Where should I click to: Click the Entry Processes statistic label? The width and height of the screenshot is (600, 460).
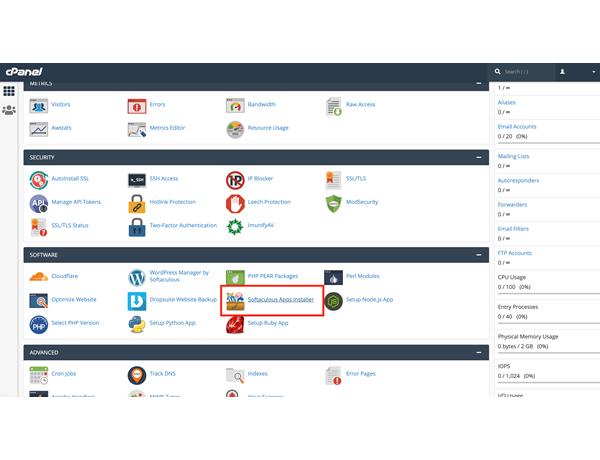(x=518, y=307)
